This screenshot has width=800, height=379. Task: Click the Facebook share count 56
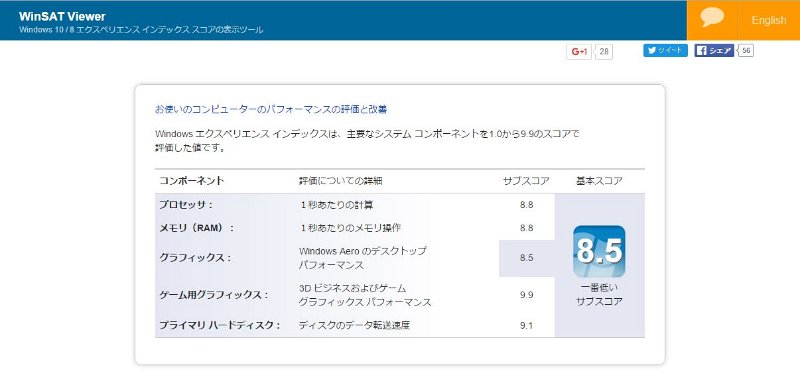click(x=746, y=50)
